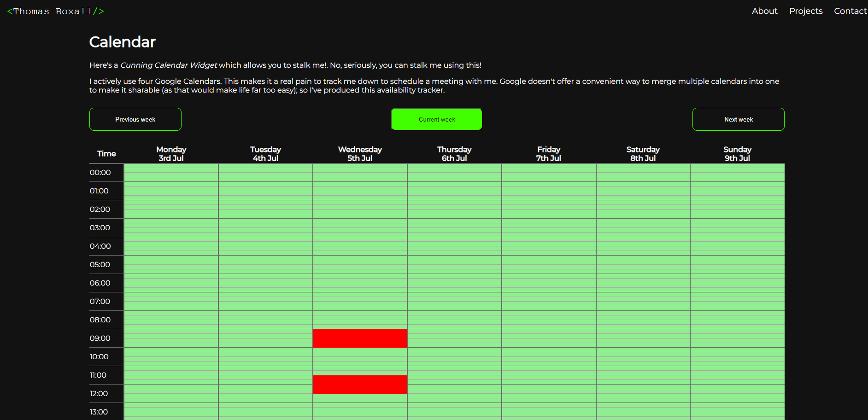Viewport: 868px width, 420px height.
Task: Click the Previous week button
Action: pos(135,119)
